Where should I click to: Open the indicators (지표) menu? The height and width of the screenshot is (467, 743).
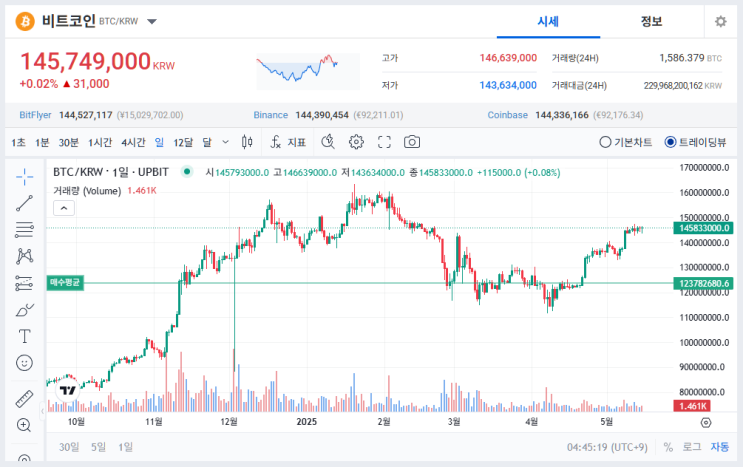click(288, 142)
